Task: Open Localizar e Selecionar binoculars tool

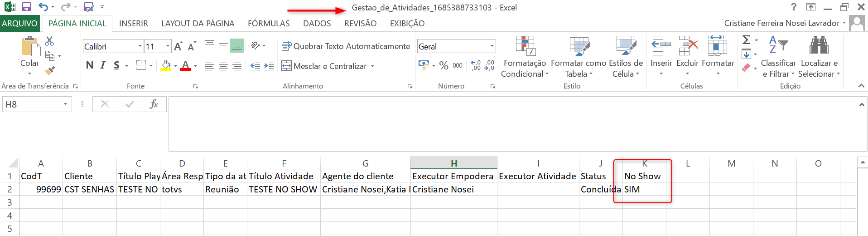Action: (819, 46)
